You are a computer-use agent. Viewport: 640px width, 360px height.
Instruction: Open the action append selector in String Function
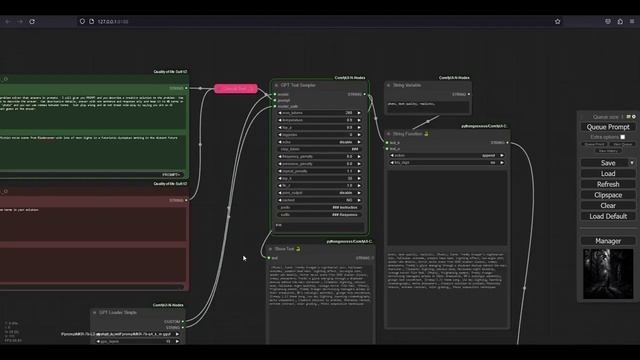[x=447, y=156]
